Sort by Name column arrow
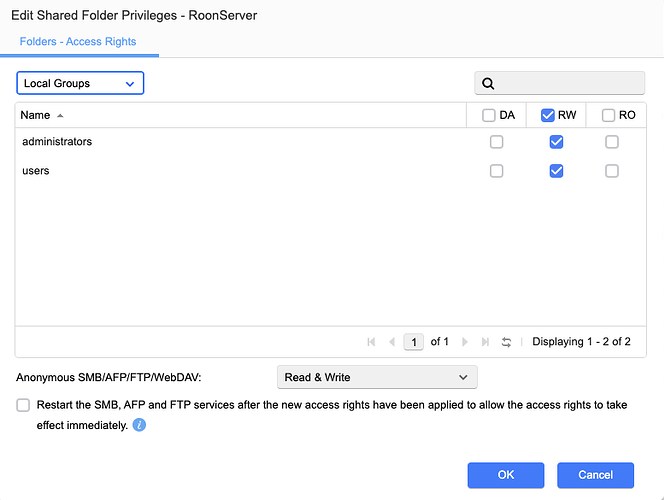 pos(60,116)
